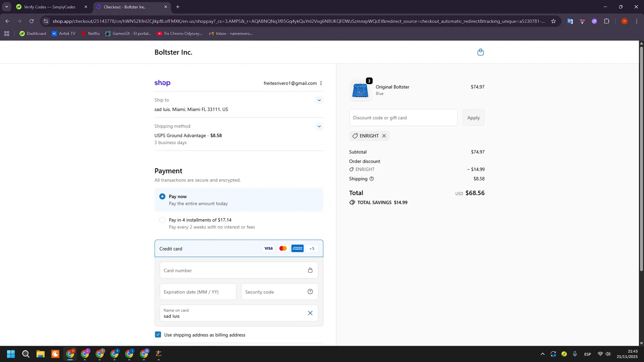This screenshot has width=644, height=362.
Task: Click the Shop Pay logo
Action: click(x=162, y=83)
